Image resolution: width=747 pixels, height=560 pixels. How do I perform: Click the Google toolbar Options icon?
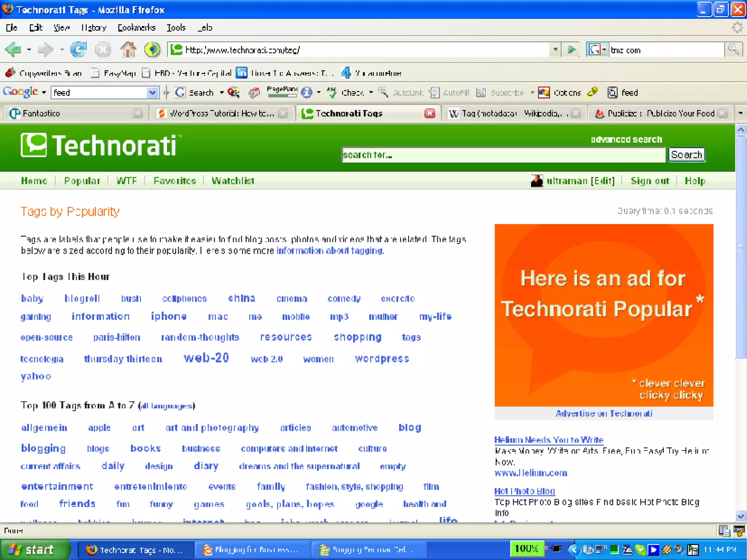544,93
